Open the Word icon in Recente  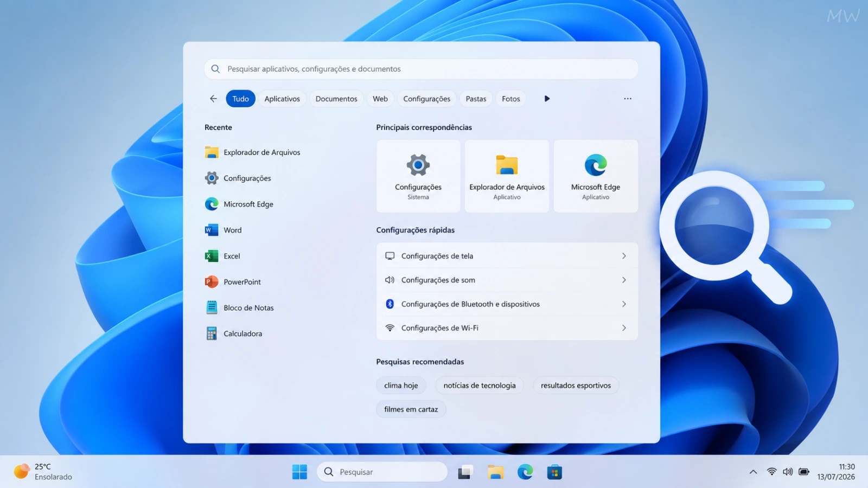(212, 230)
